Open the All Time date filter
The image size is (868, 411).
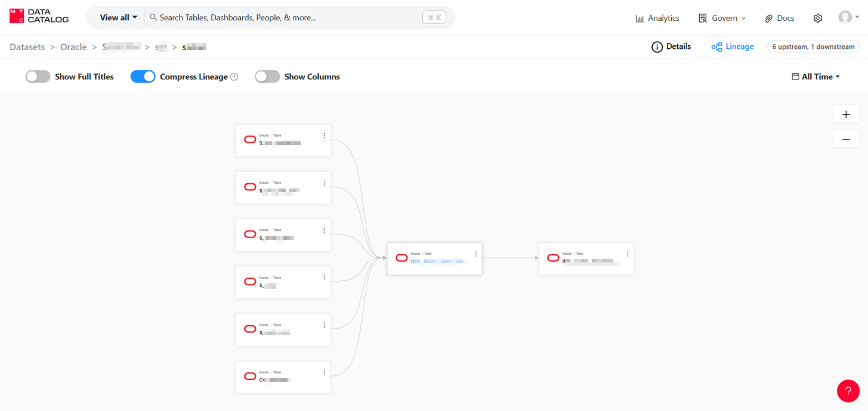816,76
